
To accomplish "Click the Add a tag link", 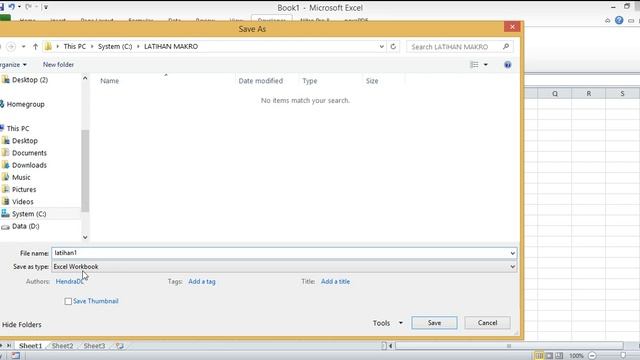I will (202, 281).
